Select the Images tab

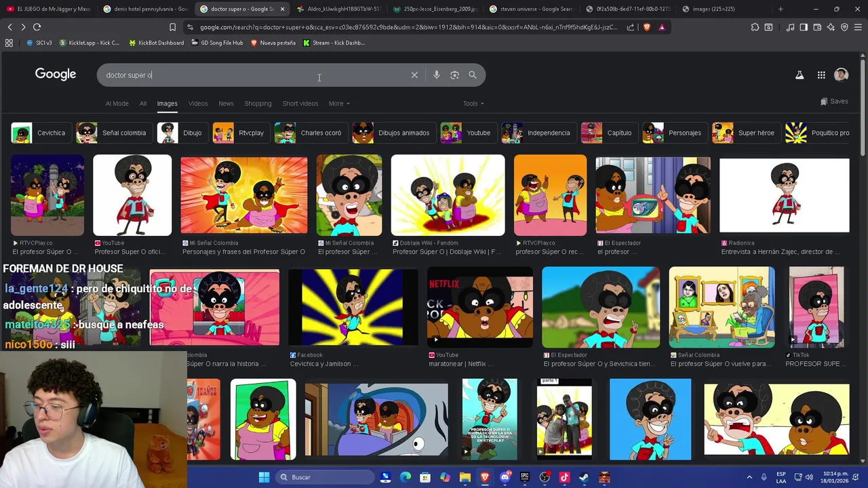coord(167,104)
